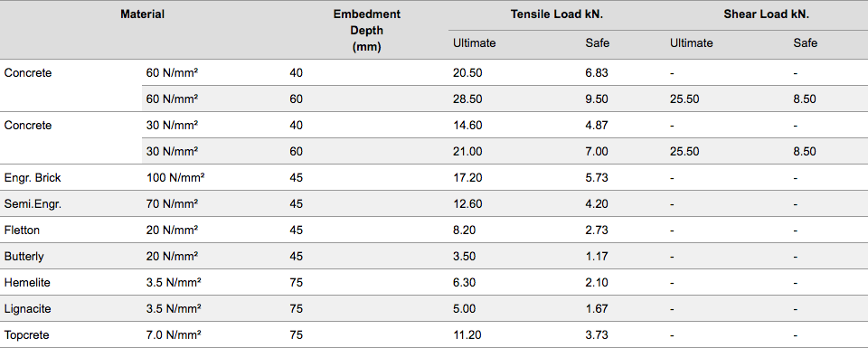Select the Lignacite row label
Image resolution: width=868 pixels, height=348 pixels.
tap(28, 309)
